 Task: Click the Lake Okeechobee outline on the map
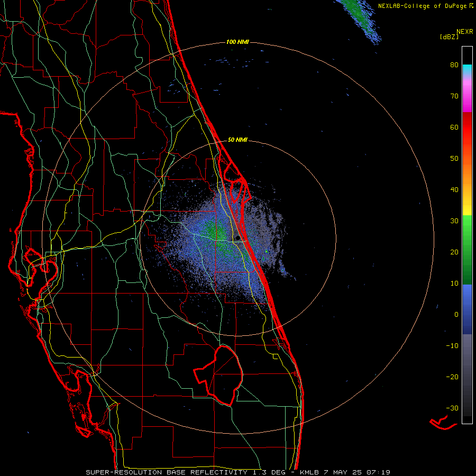(218, 376)
